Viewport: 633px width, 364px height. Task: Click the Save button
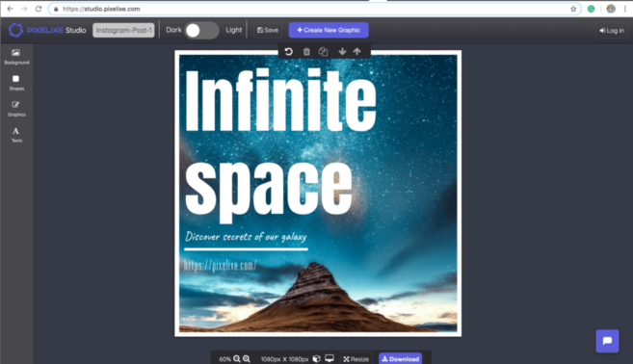[x=268, y=30]
